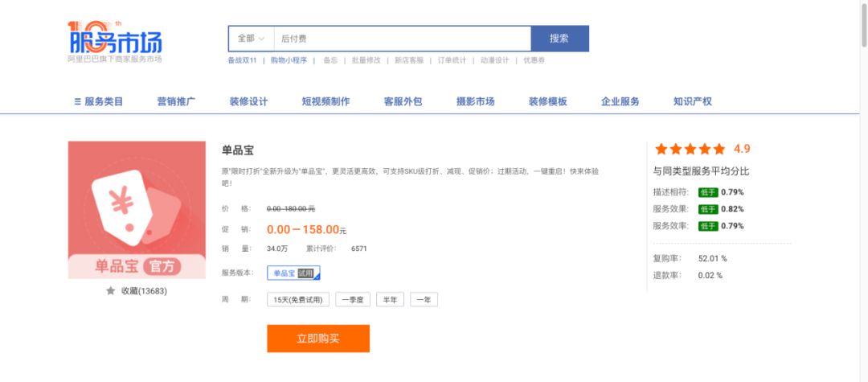Screen dimensions: 868x382
Task: Click the 单品宝 product image
Action: (137, 210)
